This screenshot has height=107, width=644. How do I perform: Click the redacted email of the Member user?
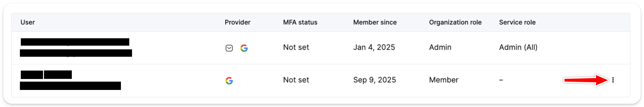tap(70, 86)
